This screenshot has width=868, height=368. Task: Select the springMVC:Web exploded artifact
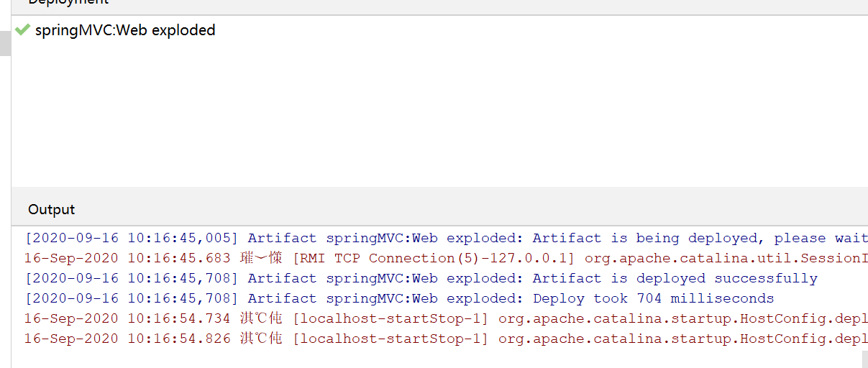pyautogui.click(x=125, y=30)
